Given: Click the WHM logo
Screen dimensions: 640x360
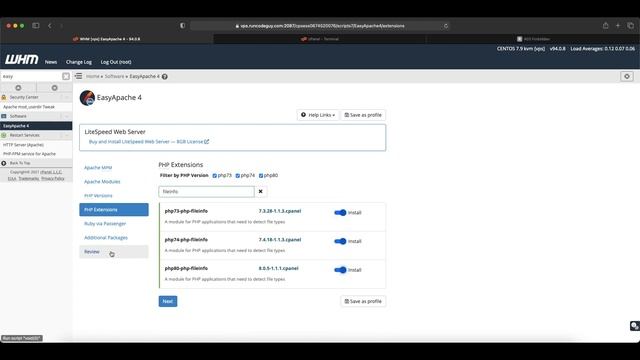Looking at the screenshot, I should [x=22, y=60].
